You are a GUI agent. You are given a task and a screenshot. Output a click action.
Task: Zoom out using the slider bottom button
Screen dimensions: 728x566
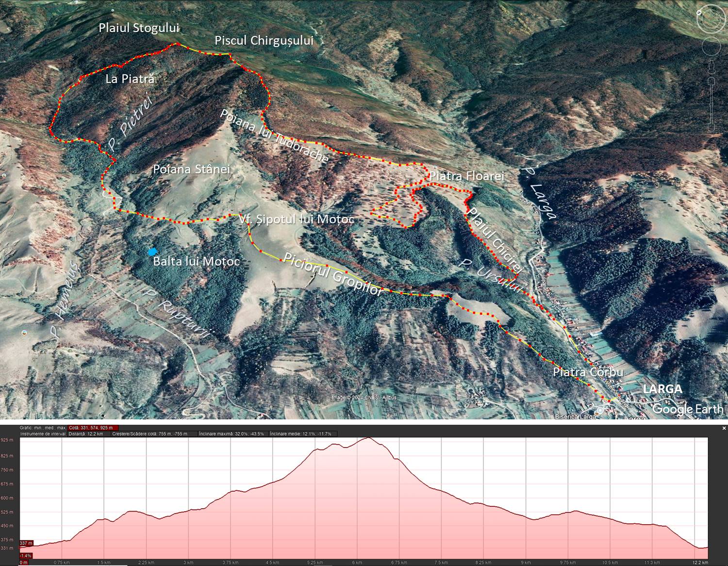pyautogui.click(x=712, y=128)
